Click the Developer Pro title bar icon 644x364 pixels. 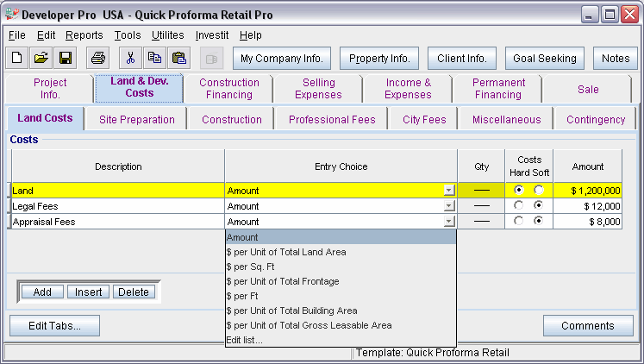coord(12,15)
